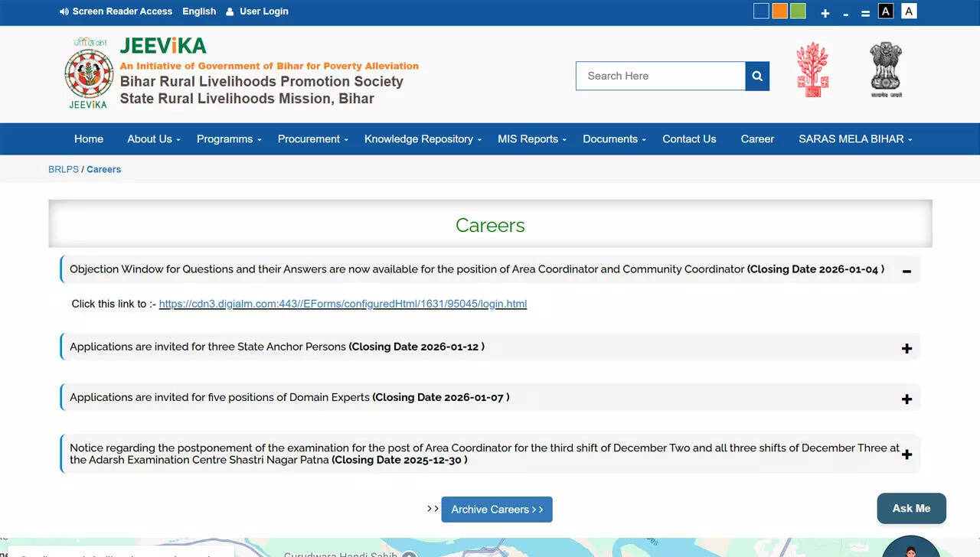Click the Archive Careers button

497,510
